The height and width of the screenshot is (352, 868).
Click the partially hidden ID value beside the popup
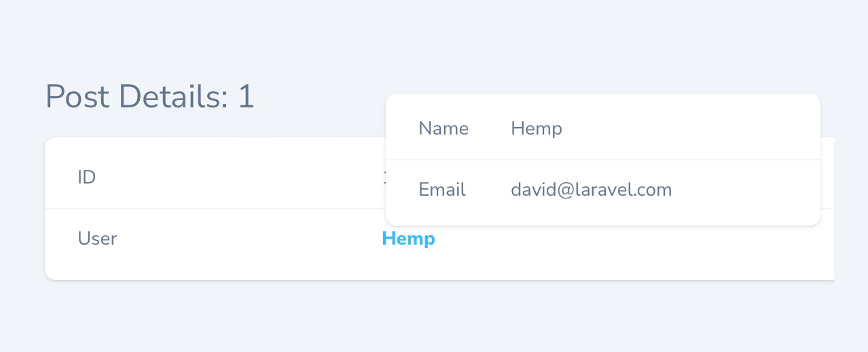coord(384,178)
